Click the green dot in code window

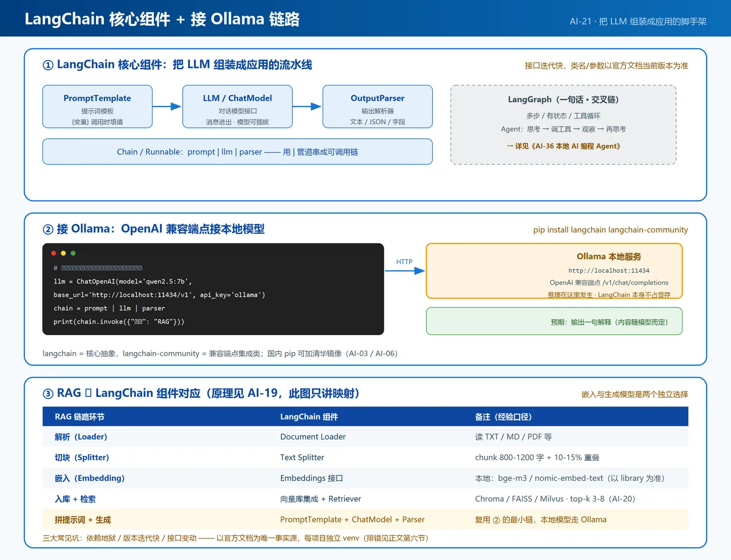73,253
